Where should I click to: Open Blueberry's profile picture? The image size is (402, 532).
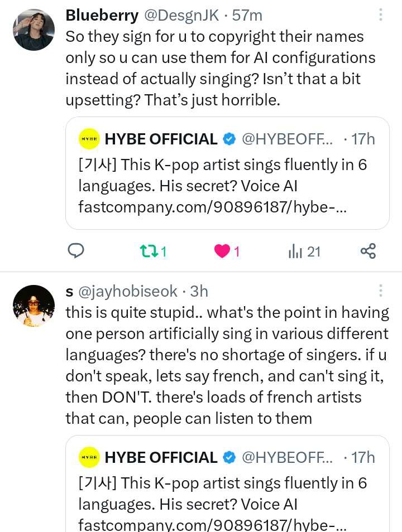(x=33, y=30)
